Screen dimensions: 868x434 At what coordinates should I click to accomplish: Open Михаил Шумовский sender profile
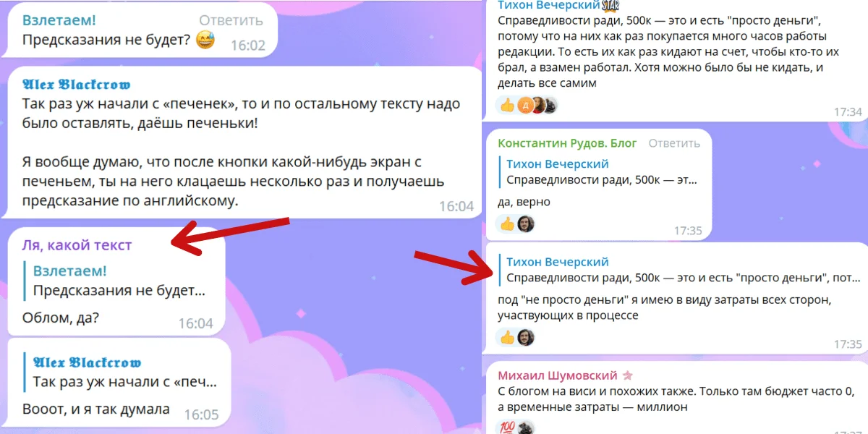click(x=558, y=375)
